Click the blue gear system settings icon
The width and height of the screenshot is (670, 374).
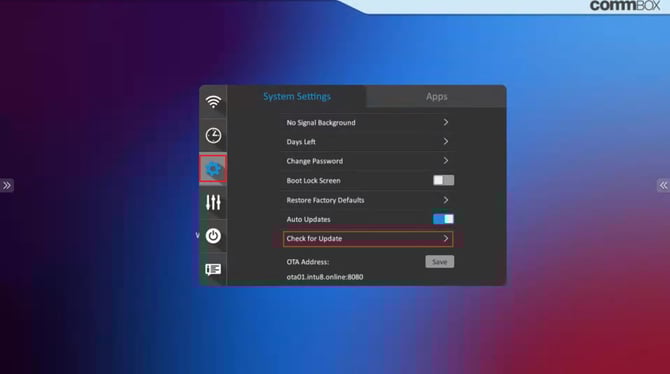click(213, 169)
